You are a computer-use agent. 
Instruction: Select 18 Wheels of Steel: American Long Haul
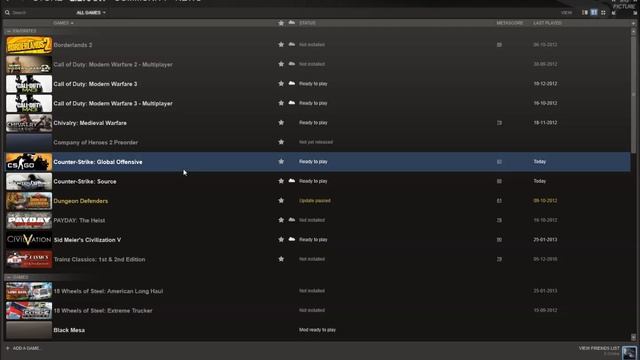pyautogui.click(x=108, y=291)
